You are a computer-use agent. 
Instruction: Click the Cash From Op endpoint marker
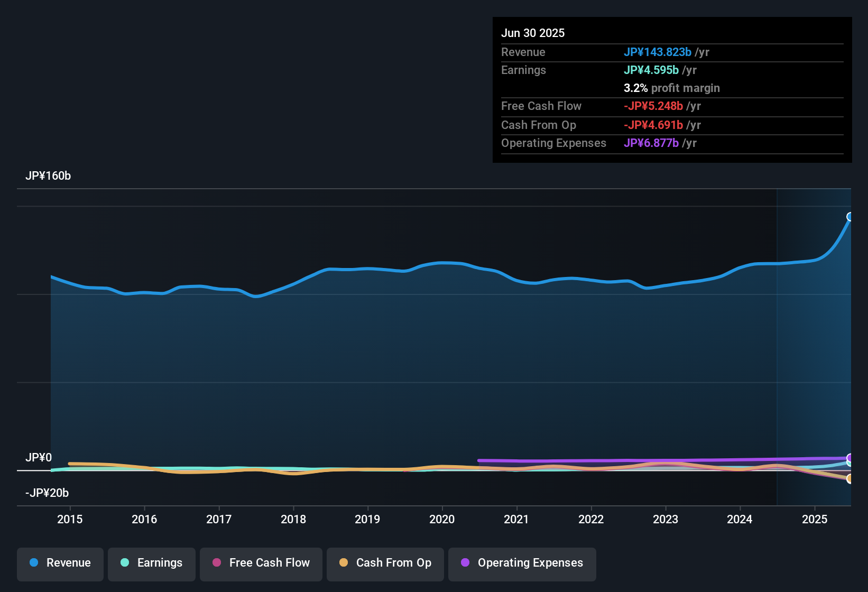(x=849, y=479)
